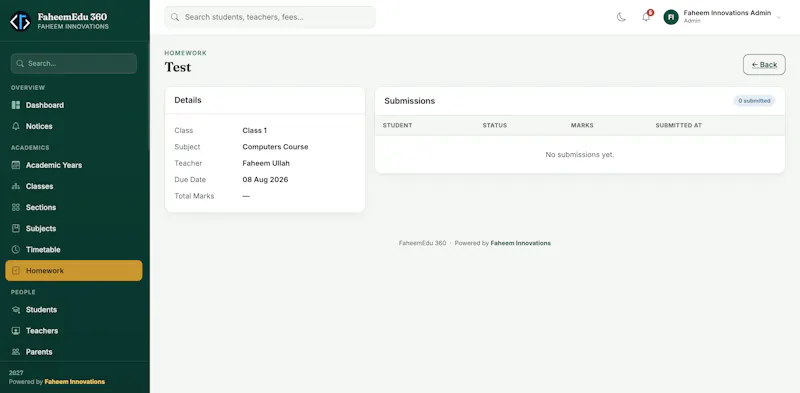
Task: Click the Back button
Action: click(764, 64)
